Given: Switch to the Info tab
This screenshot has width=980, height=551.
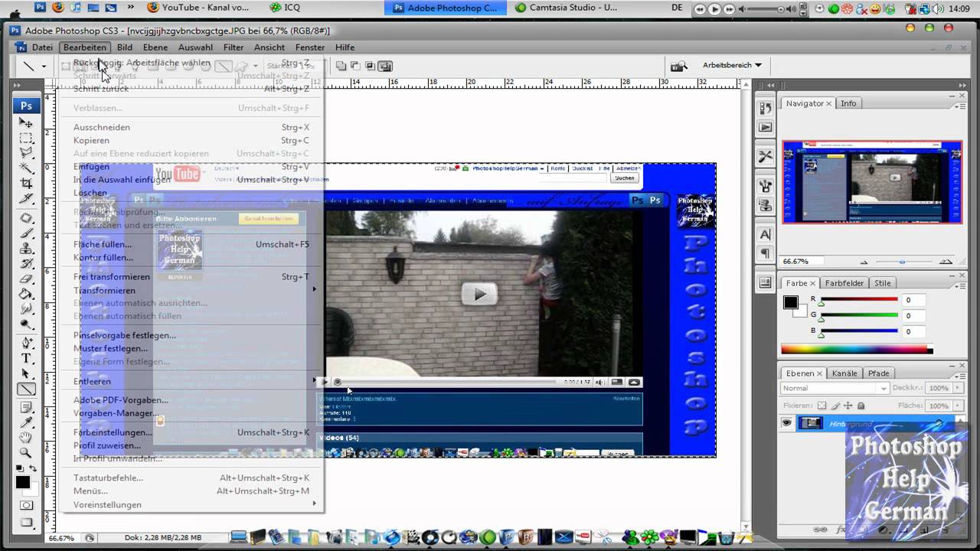Looking at the screenshot, I should tap(848, 103).
